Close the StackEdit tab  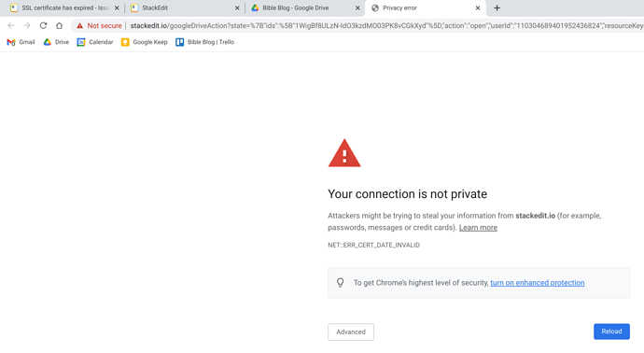tap(237, 7)
